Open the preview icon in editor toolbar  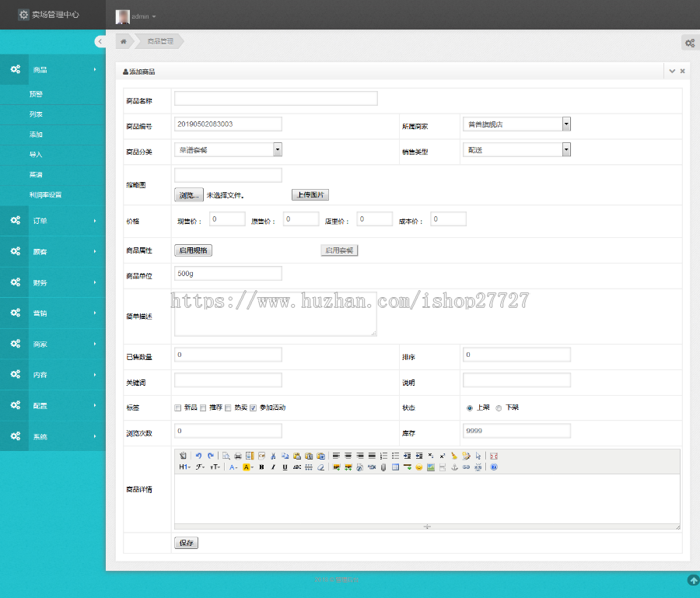pyautogui.click(x=226, y=456)
